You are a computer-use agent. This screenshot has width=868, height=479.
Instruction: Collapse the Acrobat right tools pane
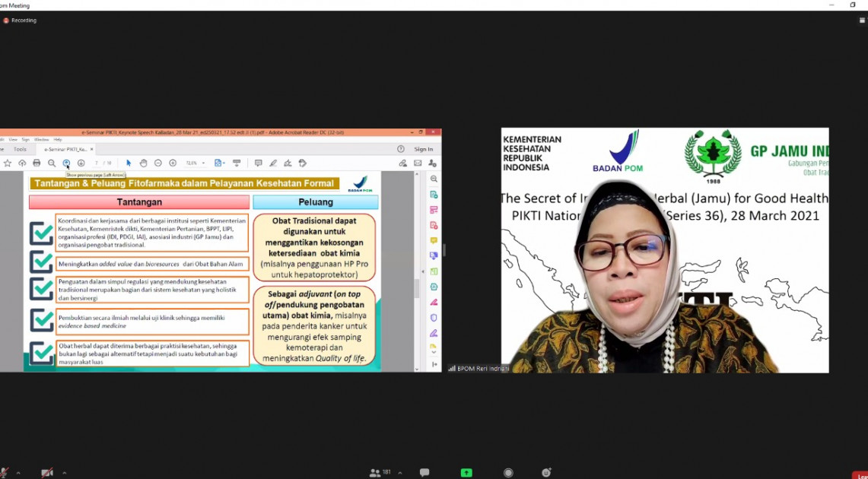434,364
